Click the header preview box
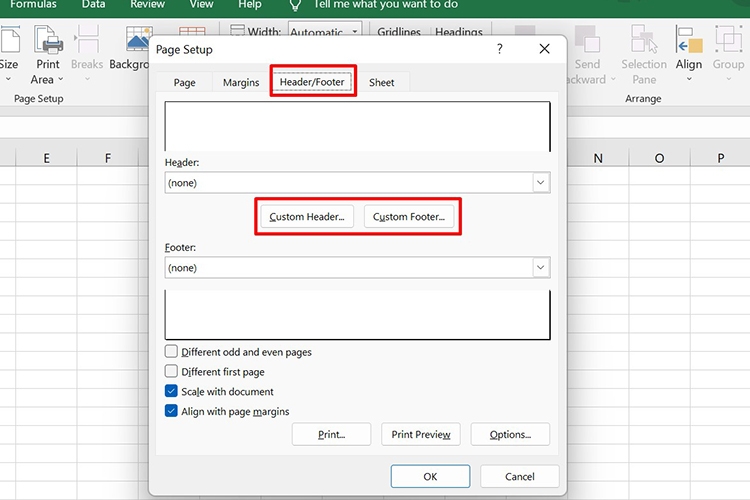This screenshot has width=750, height=500. (x=357, y=127)
